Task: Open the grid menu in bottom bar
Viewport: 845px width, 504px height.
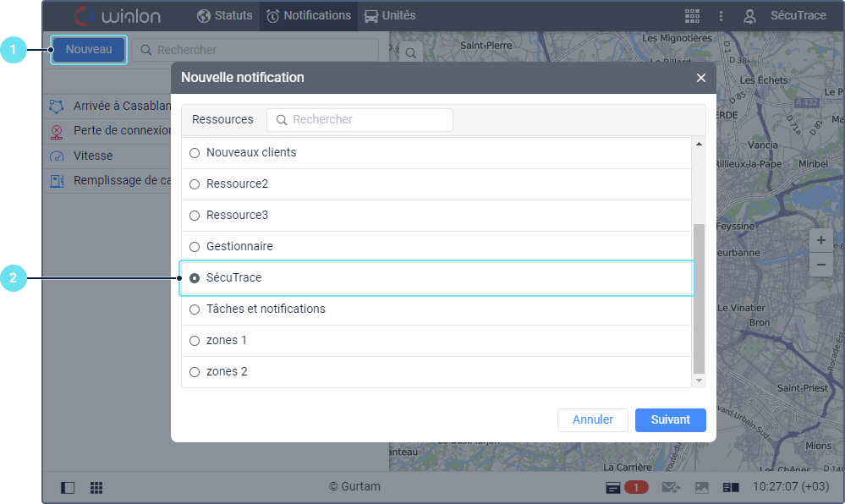Action: (96, 488)
